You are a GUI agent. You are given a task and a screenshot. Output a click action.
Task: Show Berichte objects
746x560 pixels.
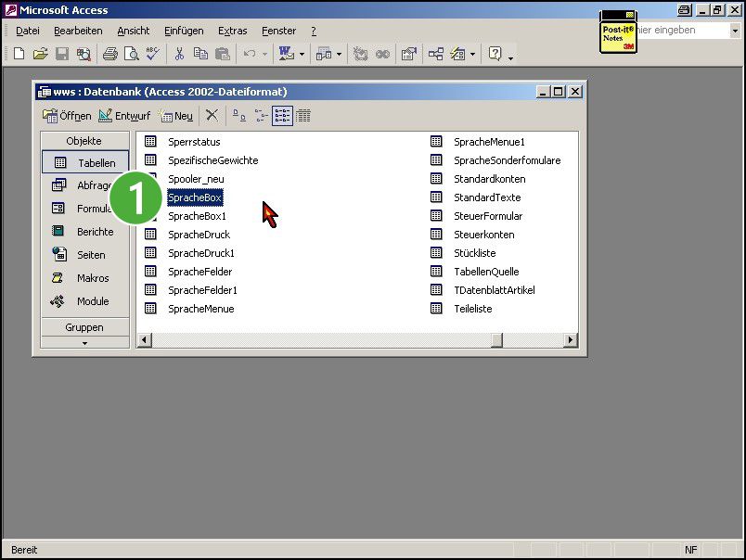(83, 232)
